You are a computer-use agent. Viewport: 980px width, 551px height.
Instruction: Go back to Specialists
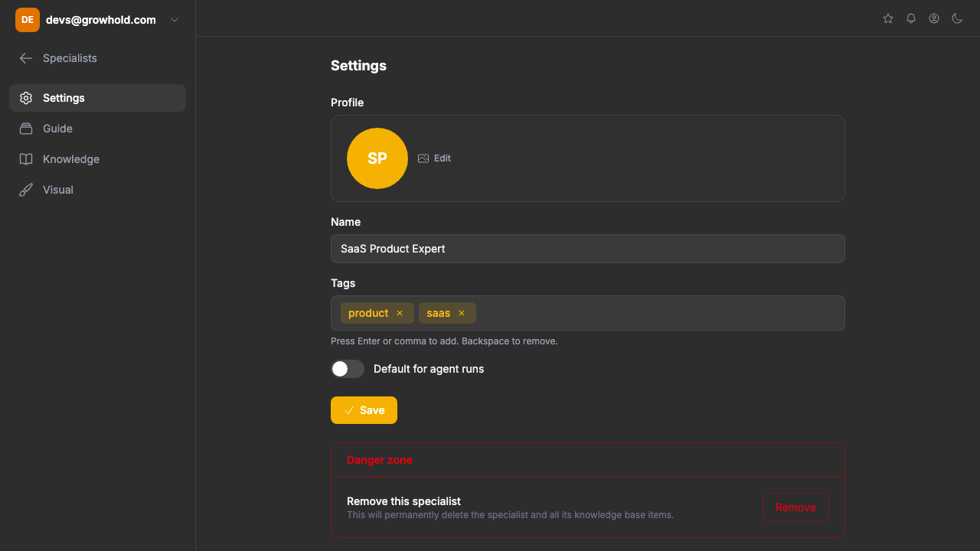tap(70, 58)
